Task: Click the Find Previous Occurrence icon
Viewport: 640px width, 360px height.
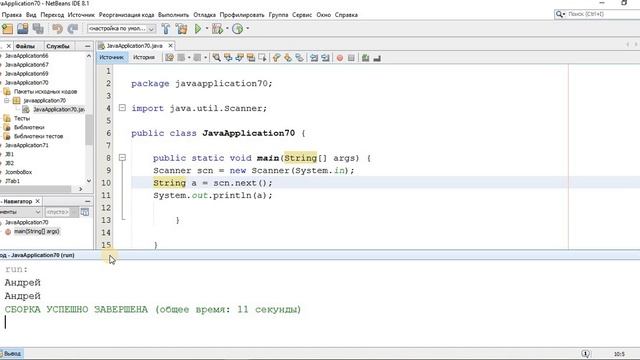Action: point(228,58)
